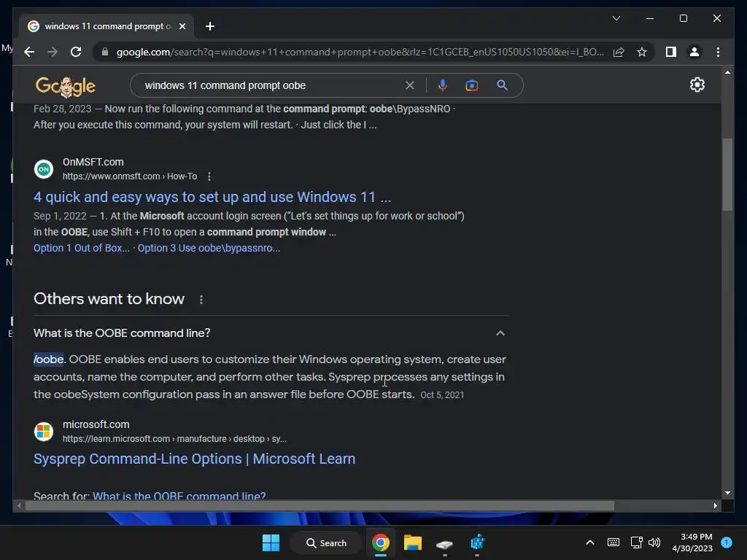The height and width of the screenshot is (560, 747).
Task: Go to Google home via the logo
Action: click(x=65, y=86)
